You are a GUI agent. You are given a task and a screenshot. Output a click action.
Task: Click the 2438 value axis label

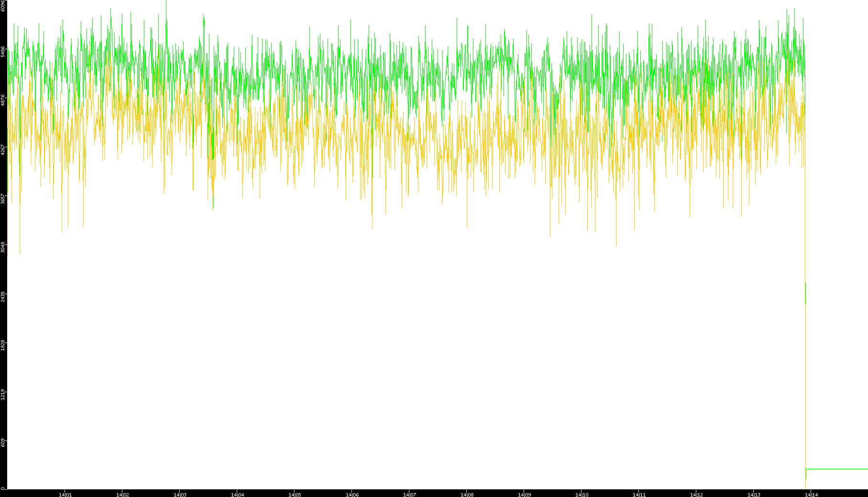tap(3, 297)
